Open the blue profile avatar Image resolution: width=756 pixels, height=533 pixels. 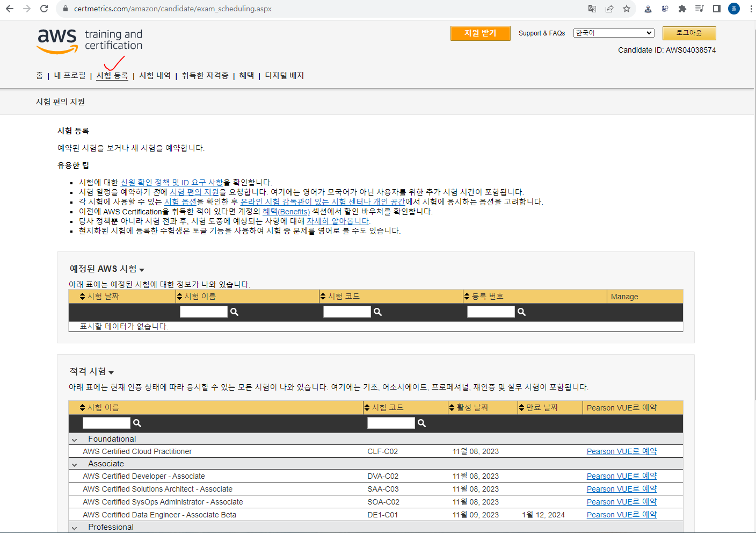point(734,9)
